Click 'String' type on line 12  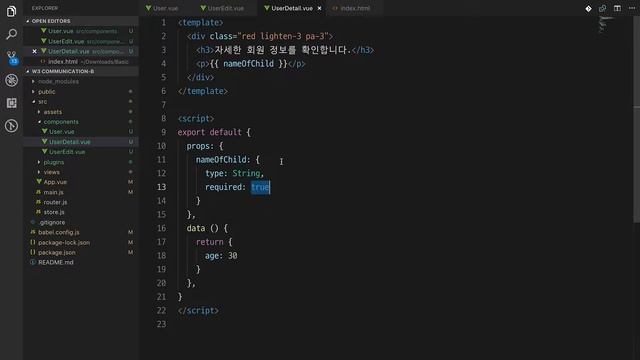(x=246, y=173)
